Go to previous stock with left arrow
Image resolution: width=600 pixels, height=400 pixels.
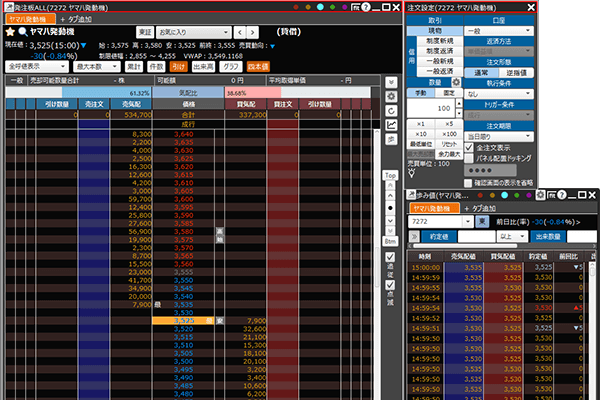tap(240, 32)
